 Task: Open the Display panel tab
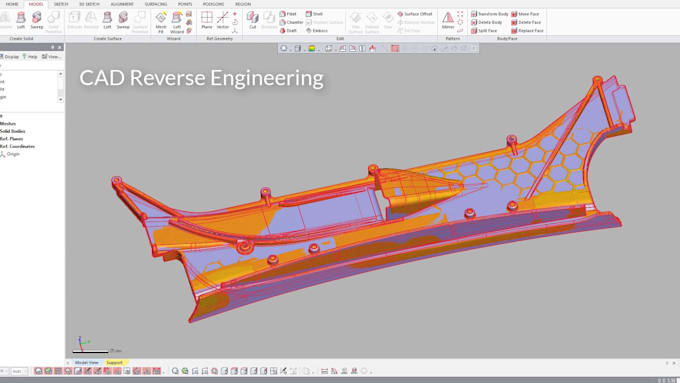coord(10,56)
